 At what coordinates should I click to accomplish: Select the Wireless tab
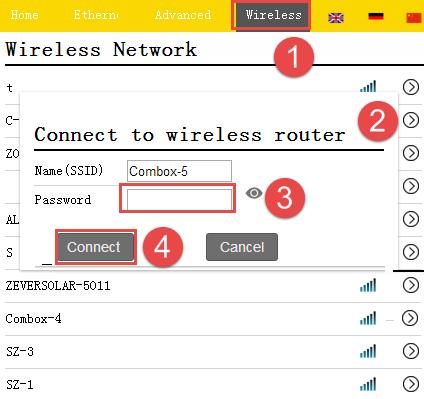(273, 15)
